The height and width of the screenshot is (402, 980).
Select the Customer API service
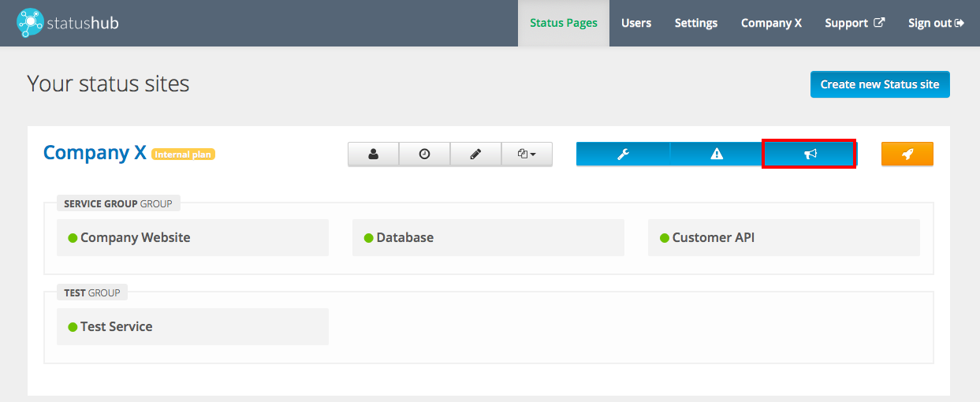coord(784,237)
